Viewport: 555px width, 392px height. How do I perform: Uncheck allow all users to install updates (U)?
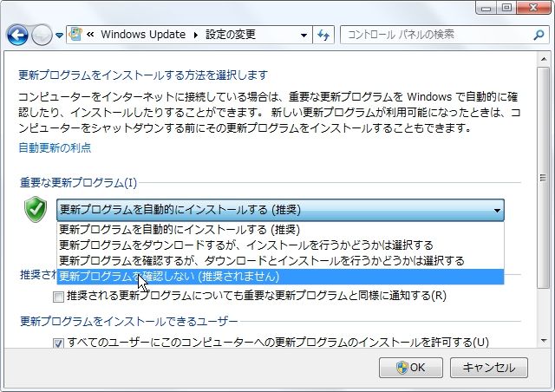[x=58, y=343]
